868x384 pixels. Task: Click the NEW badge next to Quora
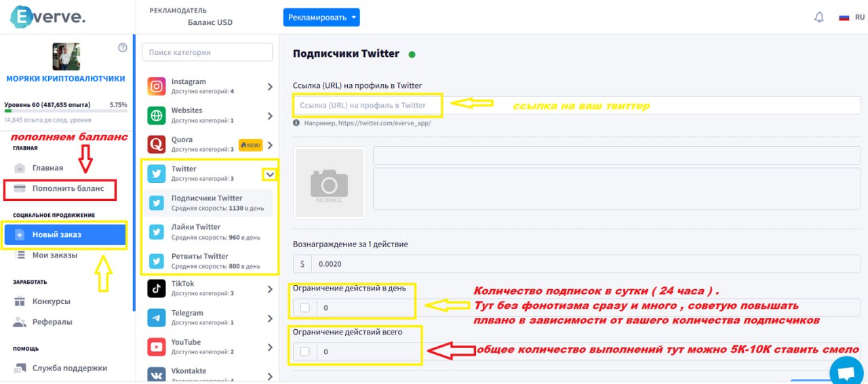pyautogui.click(x=250, y=144)
